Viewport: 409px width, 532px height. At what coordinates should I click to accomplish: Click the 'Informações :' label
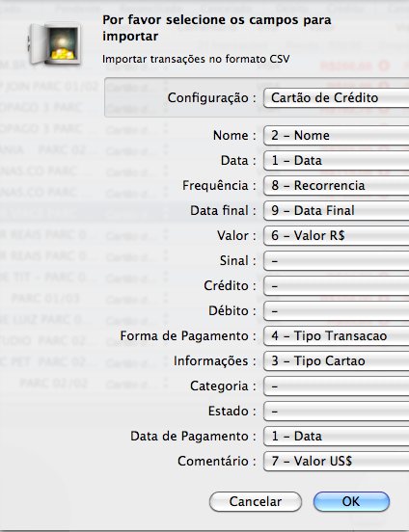click(x=215, y=361)
